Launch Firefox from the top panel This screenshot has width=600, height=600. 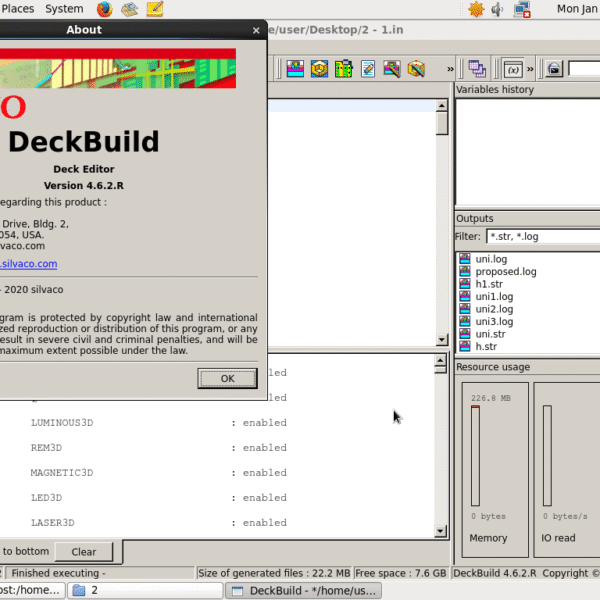104,9
